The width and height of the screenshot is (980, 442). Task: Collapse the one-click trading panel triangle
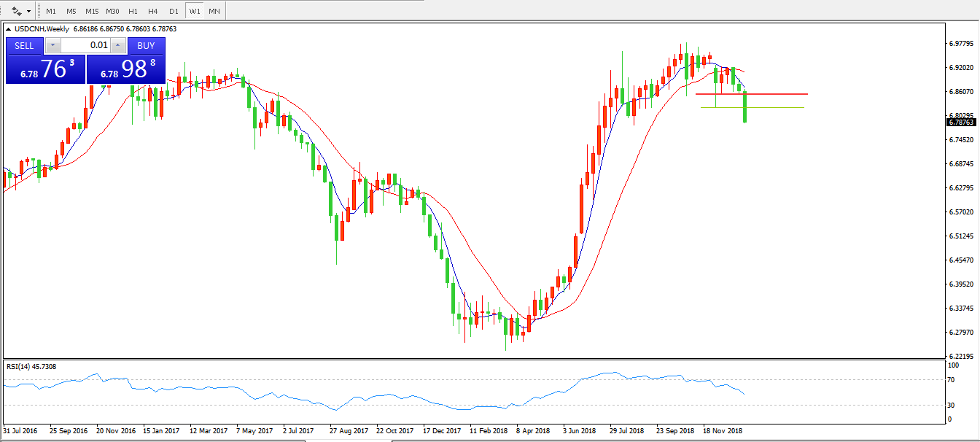pyautogui.click(x=8, y=29)
